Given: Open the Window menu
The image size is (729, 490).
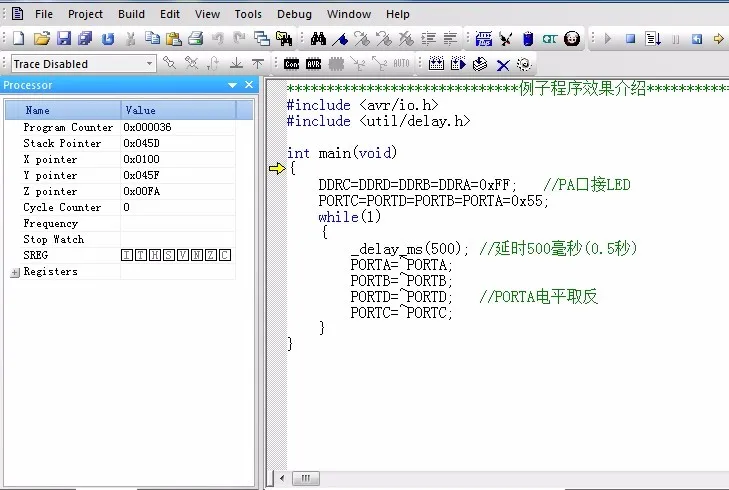Looking at the screenshot, I should point(349,14).
